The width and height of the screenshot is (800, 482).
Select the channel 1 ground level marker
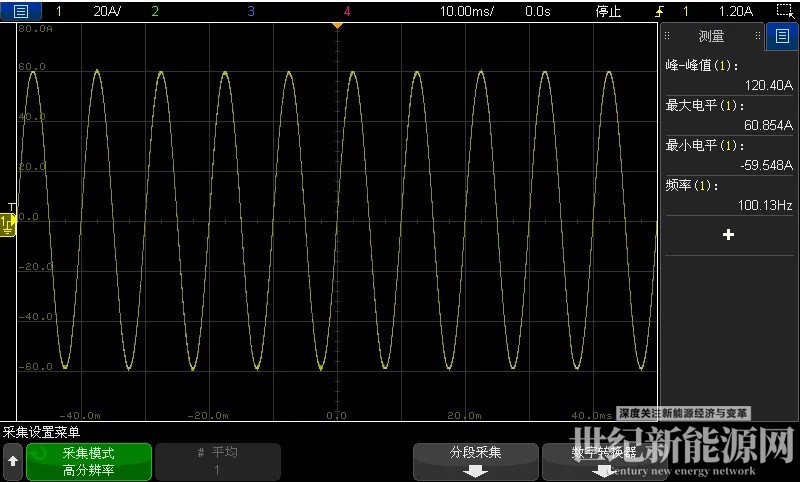pyautogui.click(x=7, y=222)
